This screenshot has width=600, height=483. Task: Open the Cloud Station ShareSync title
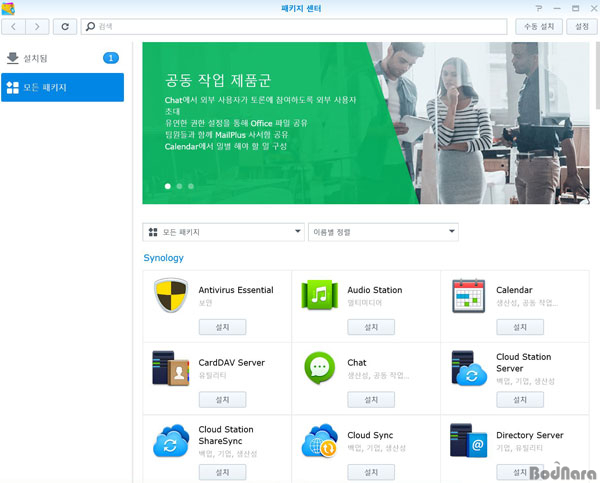[226, 435]
